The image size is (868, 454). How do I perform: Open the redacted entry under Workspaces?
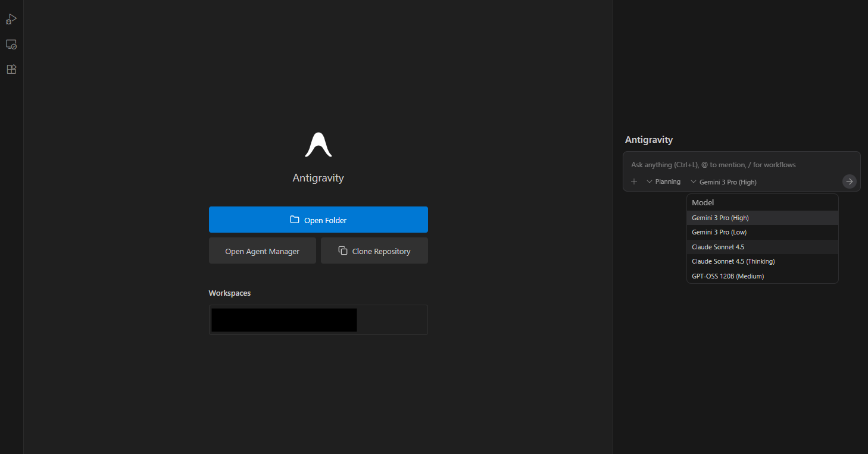coord(285,320)
